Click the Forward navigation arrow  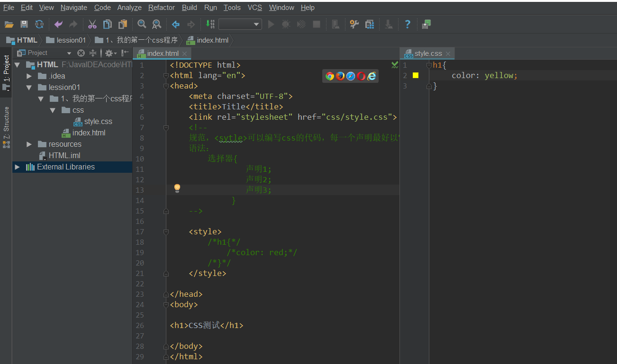(x=191, y=24)
